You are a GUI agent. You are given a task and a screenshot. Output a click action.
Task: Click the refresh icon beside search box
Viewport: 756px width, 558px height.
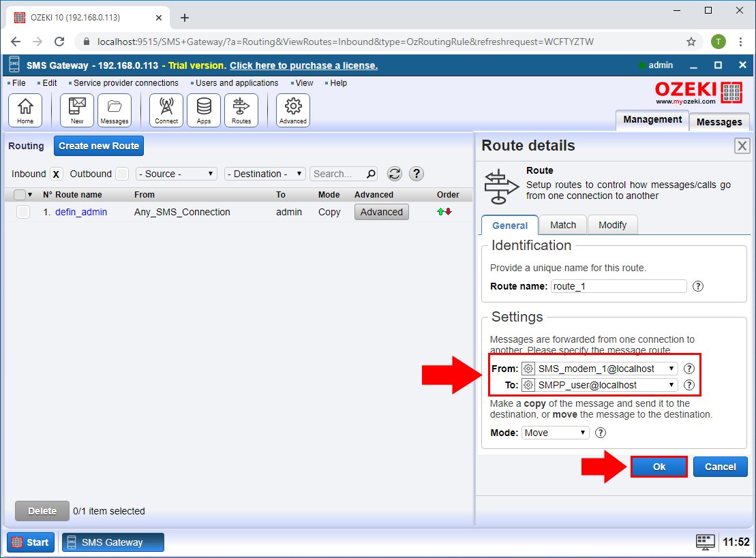[395, 174]
